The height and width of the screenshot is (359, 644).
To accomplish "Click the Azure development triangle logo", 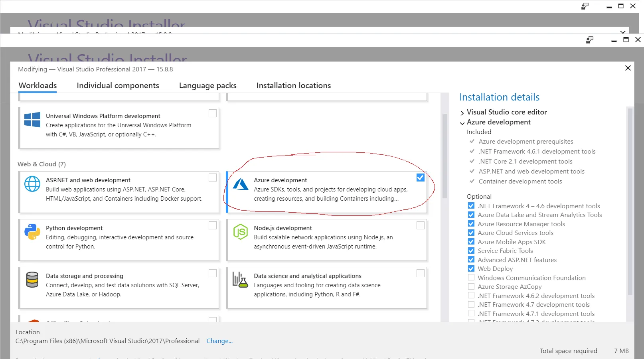I will 241,184.
